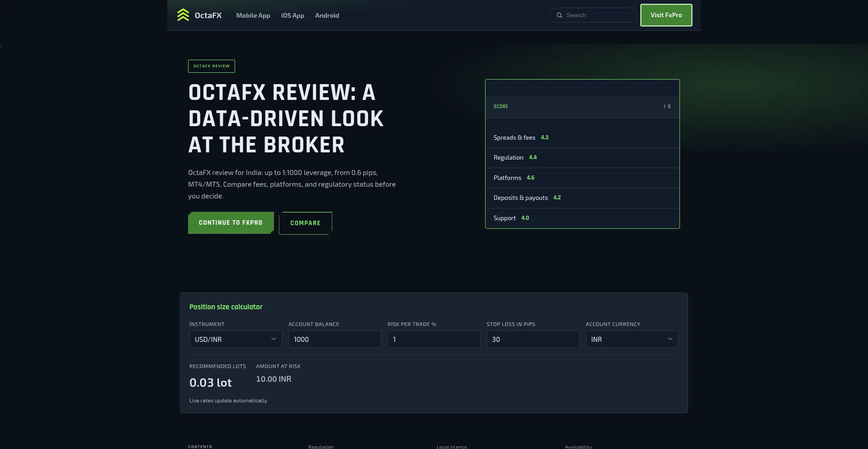This screenshot has width=868, height=449.
Task: Click the Risk Per Trade % field
Action: (x=434, y=339)
